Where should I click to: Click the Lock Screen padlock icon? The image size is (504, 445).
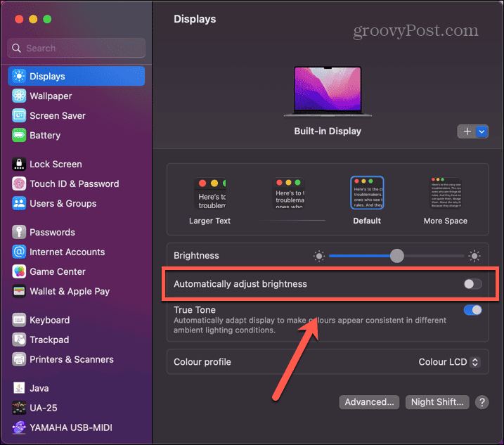[x=19, y=164]
